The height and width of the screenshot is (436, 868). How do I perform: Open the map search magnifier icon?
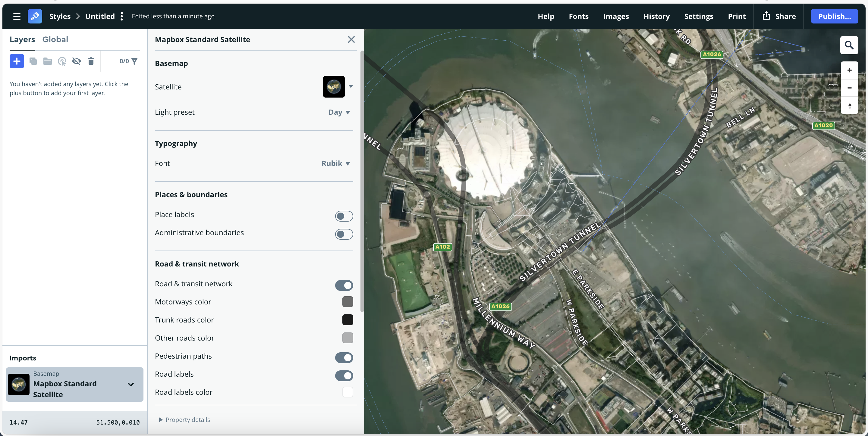pyautogui.click(x=850, y=45)
